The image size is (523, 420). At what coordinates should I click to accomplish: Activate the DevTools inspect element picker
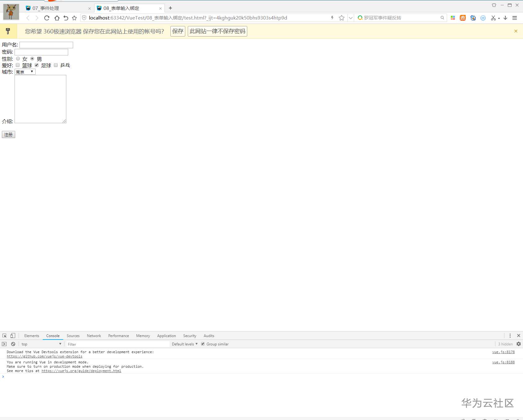pyautogui.click(x=5, y=336)
